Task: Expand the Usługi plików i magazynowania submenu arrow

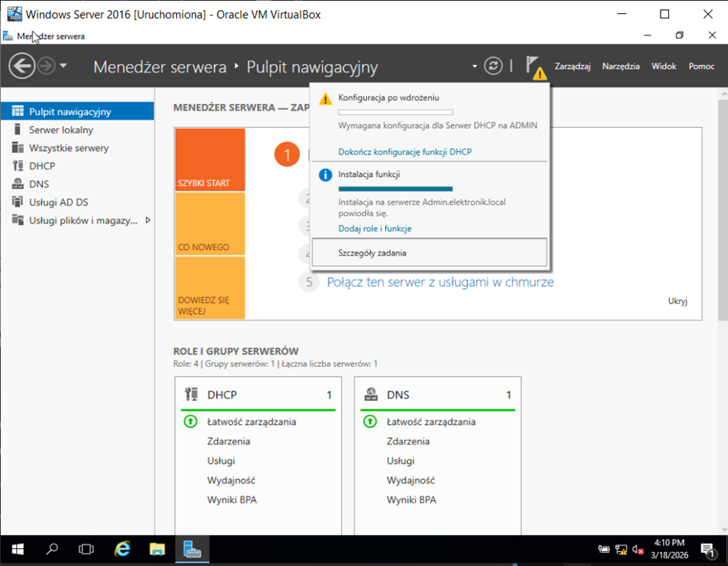Action: [147, 220]
